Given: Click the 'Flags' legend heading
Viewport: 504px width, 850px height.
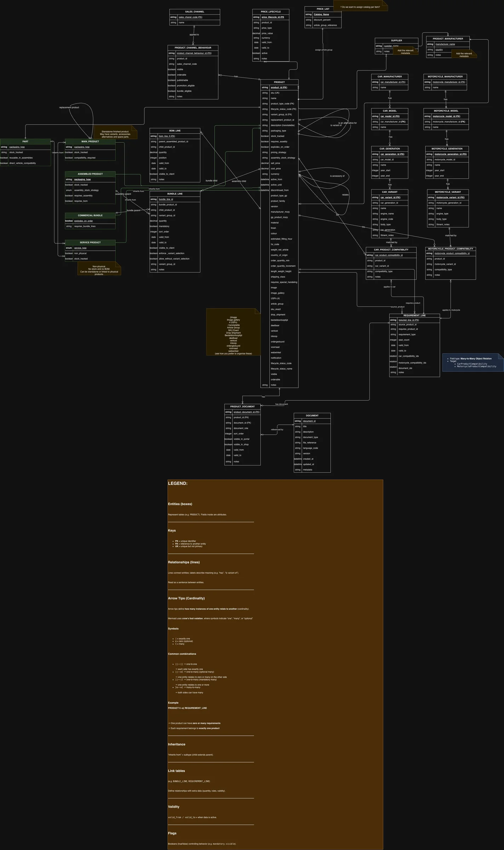Looking at the screenshot, I should pos(172,833).
